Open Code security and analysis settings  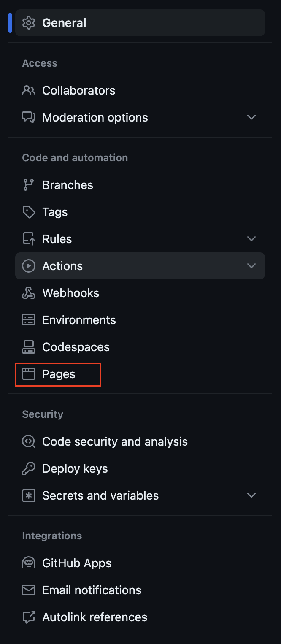click(140, 441)
